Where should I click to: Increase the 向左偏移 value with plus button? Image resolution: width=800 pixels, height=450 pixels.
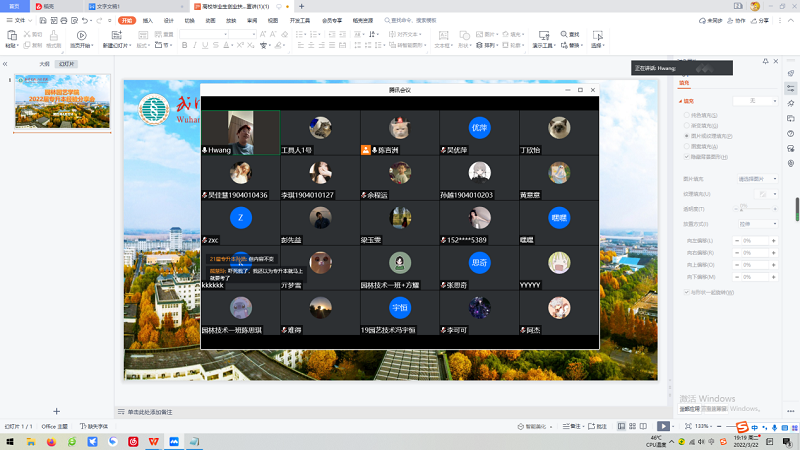(x=773, y=241)
